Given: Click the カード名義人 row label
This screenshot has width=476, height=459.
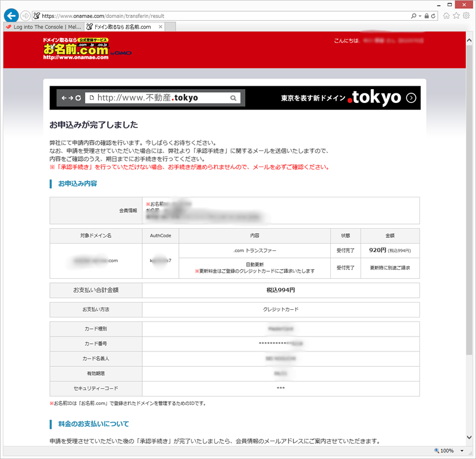Looking at the screenshot, I should tap(96, 359).
